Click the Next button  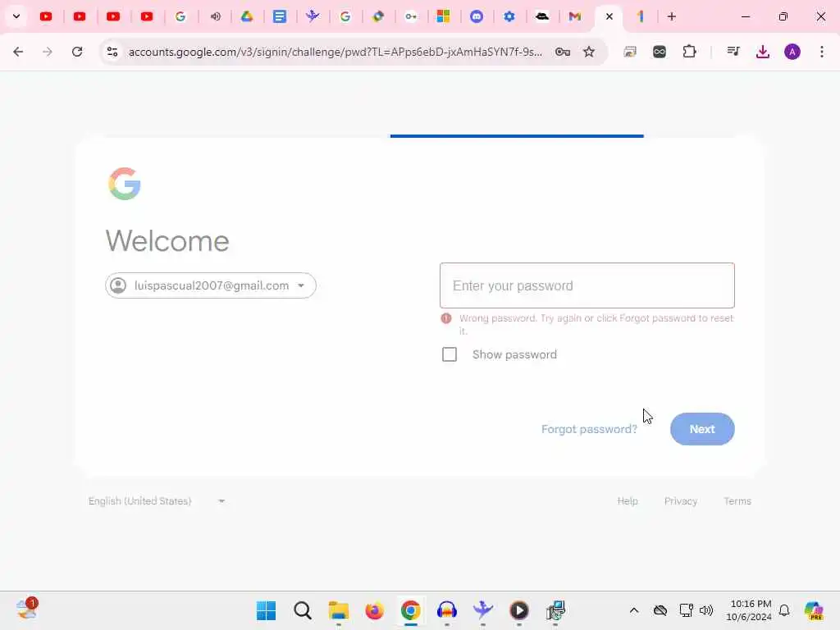(702, 429)
